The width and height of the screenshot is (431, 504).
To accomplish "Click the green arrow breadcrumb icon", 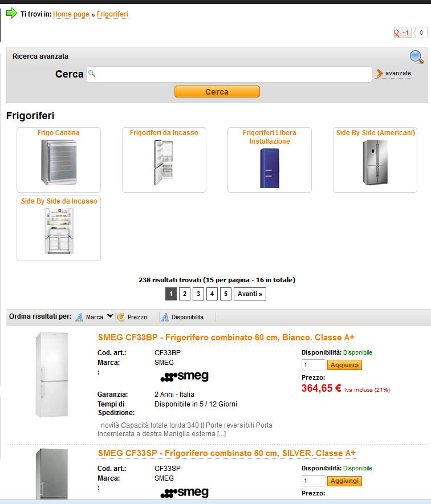I will pyautogui.click(x=12, y=14).
